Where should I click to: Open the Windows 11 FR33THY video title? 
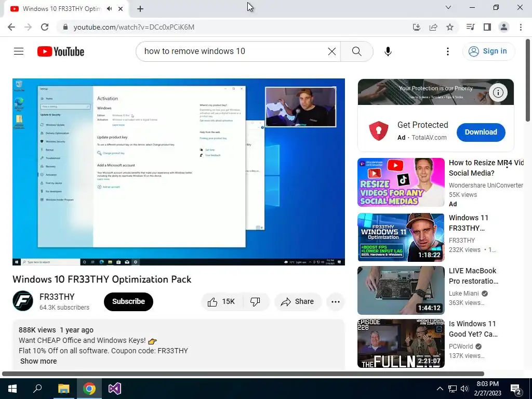point(468,223)
